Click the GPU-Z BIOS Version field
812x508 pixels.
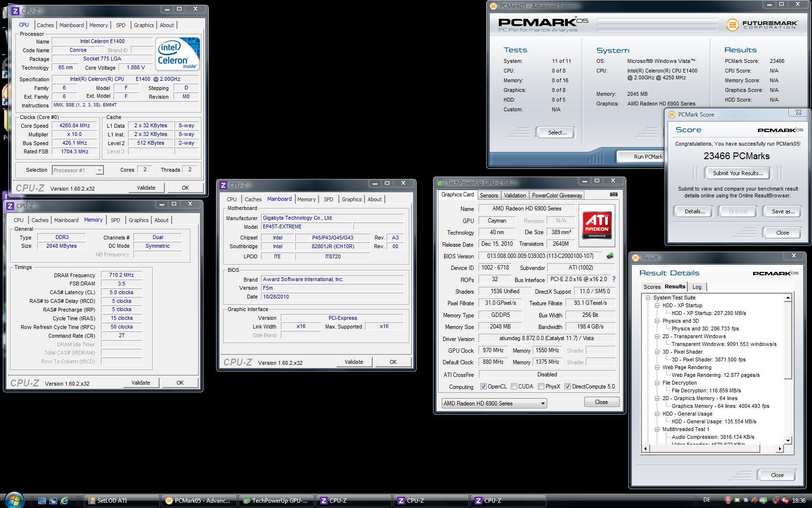pyautogui.click(x=540, y=256)
